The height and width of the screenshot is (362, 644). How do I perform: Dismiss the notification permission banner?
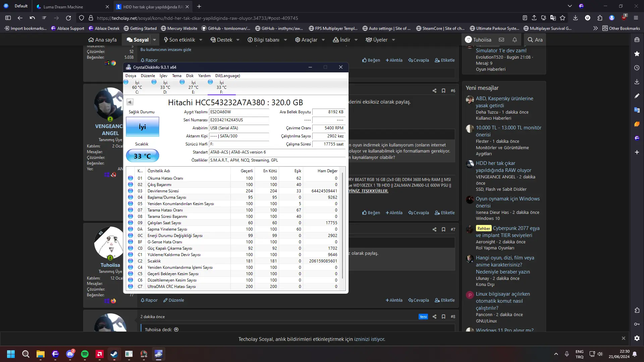coord(623,338)
